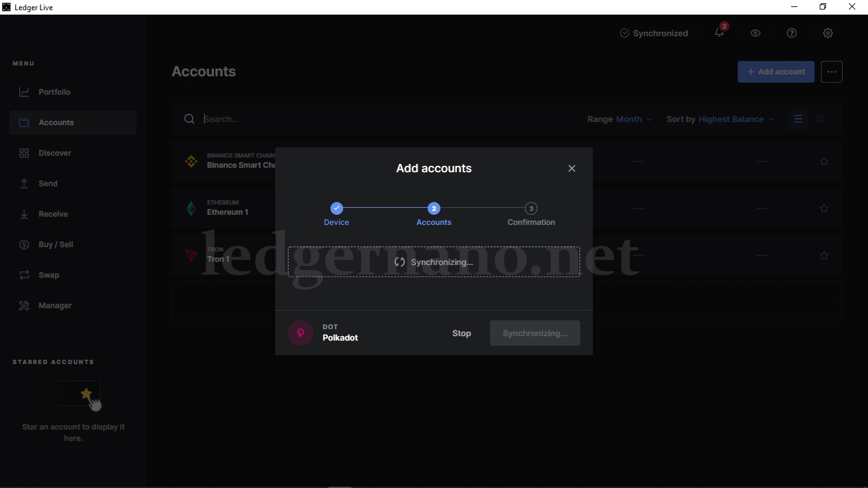Star the Binance Smart Chain account

(824, 161)
